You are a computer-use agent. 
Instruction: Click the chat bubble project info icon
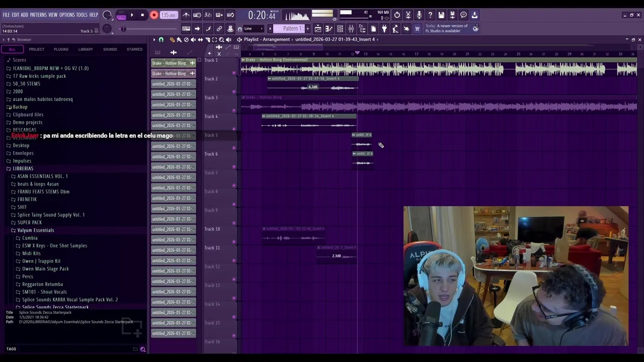[x=463, y=15]
